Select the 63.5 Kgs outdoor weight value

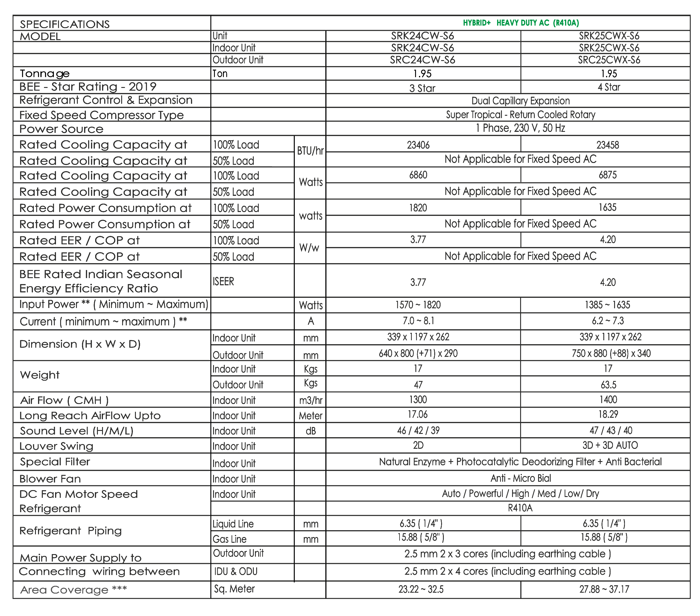[608, 385]
